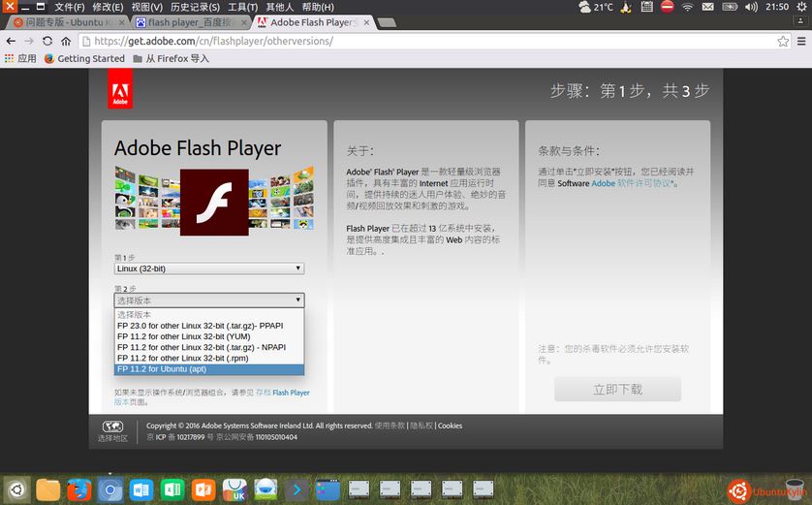
Task: Open the Trash at the dock's end
Action: [795, 490]
